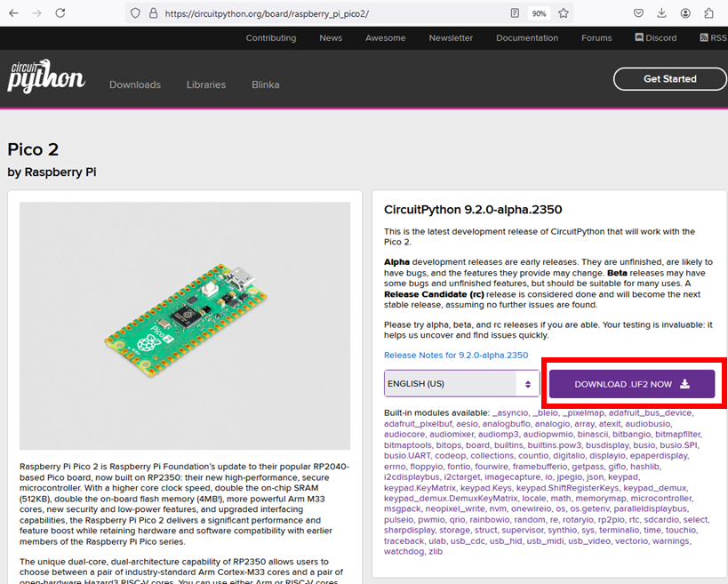Go back using the browser back arrow
The height and width of the screenshot is (584, 728).
coord(14,13)
